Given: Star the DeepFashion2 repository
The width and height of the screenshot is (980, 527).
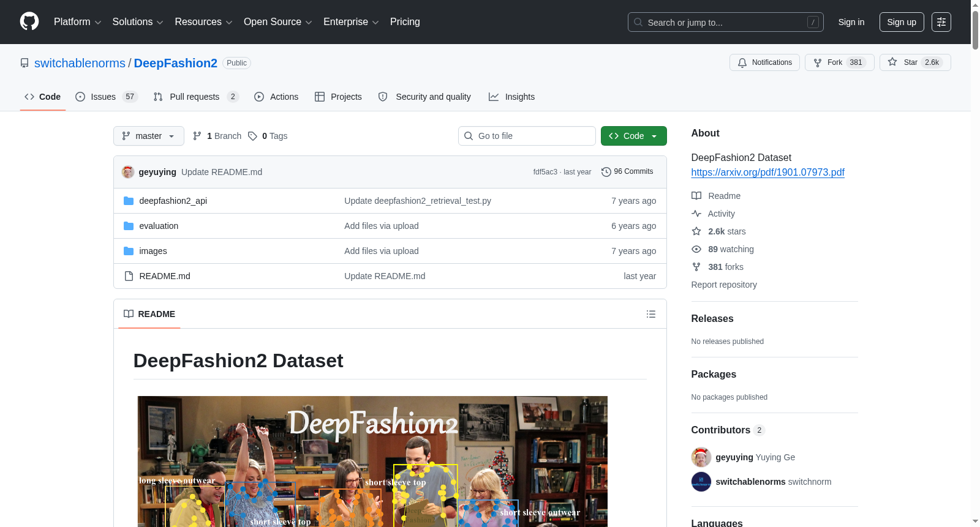Looking at the screenshot, I should coord(915,62).
